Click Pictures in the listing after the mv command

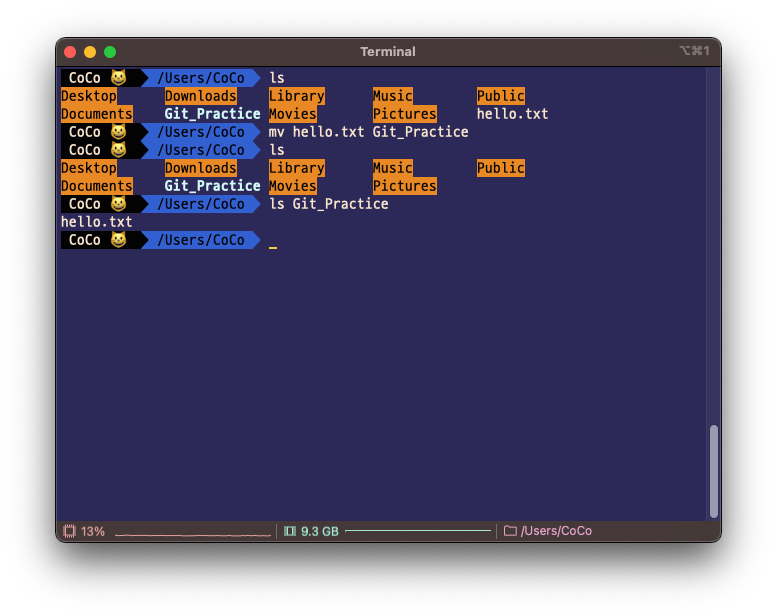405,186
